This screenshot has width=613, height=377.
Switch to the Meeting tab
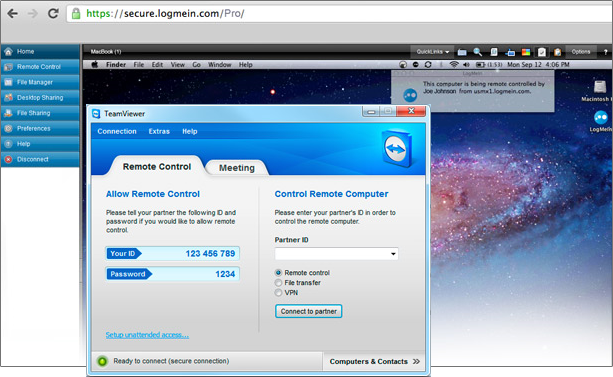[x=237, y=168]
